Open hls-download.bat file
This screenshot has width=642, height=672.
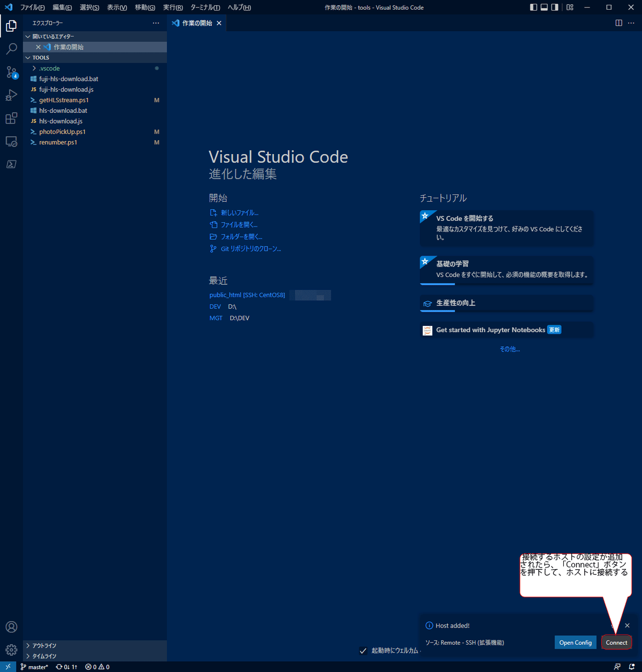95,111
